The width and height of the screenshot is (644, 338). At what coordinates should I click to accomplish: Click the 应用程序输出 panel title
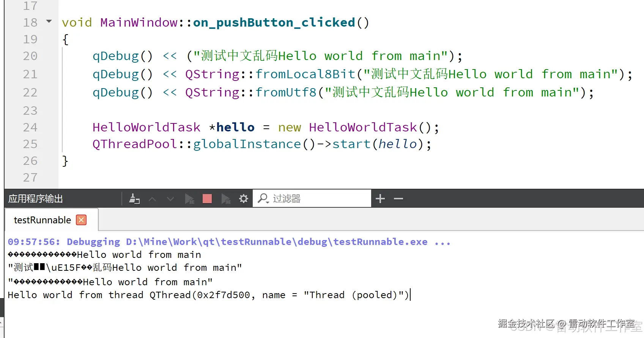point(36,199)
